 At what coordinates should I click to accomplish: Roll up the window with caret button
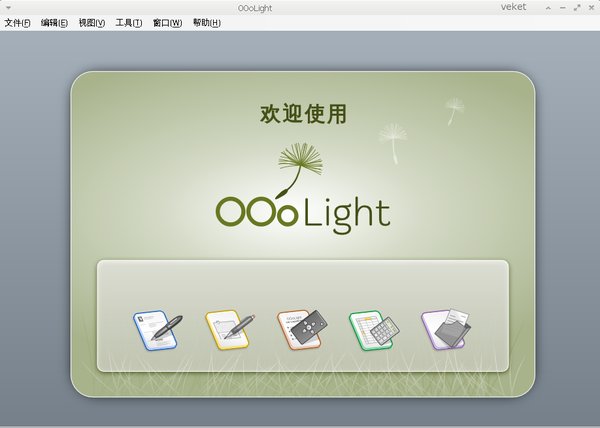pos(548,8)
